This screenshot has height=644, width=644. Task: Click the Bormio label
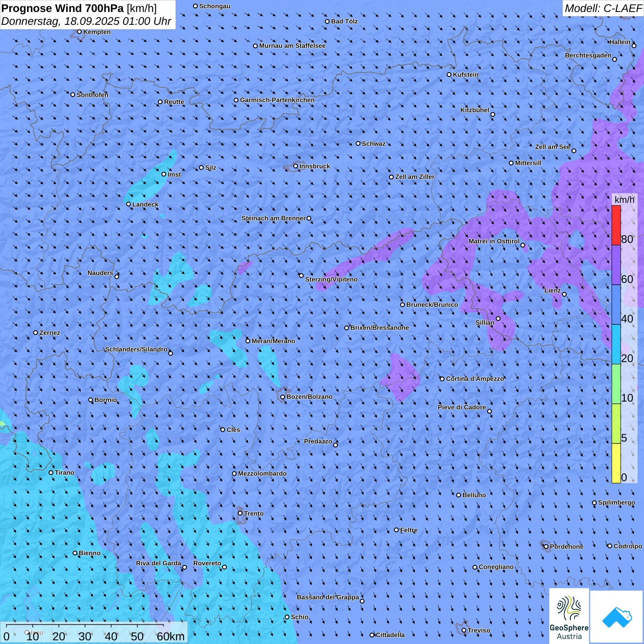click(106, 400)
